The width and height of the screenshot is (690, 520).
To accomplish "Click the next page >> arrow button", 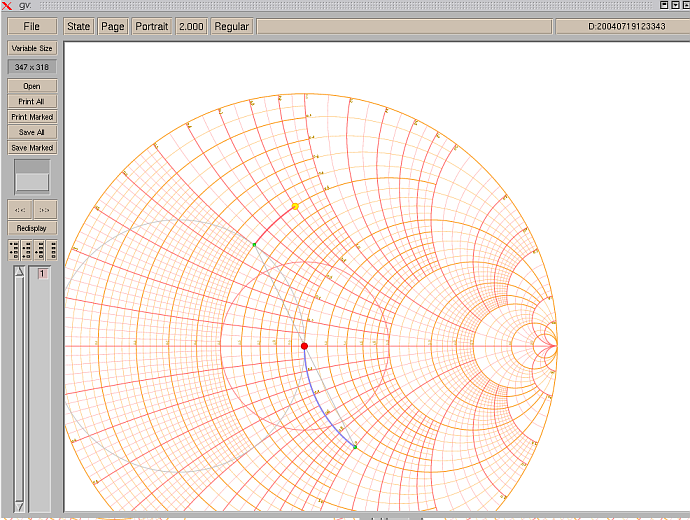I will (44, 209).
